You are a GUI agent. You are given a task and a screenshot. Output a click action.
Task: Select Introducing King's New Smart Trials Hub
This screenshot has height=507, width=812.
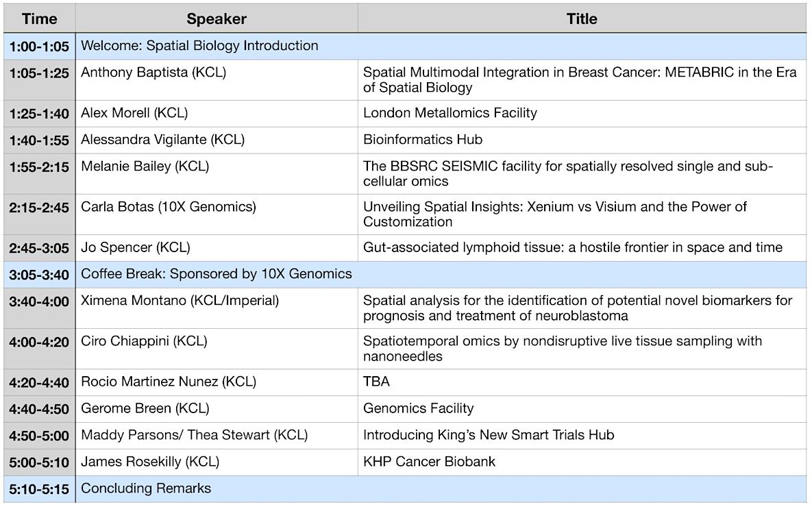pyautogui.click(x=489, y=435)
